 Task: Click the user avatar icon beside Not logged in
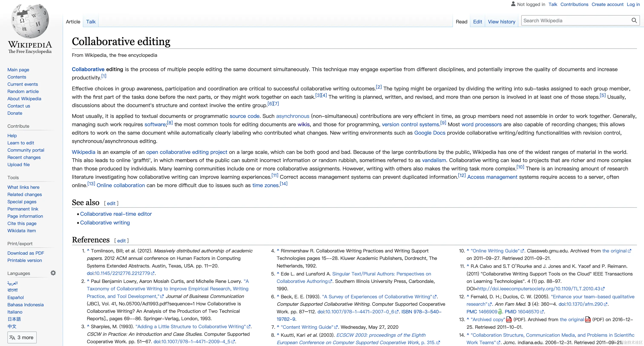pyautogui.click(x=513, y=4)
